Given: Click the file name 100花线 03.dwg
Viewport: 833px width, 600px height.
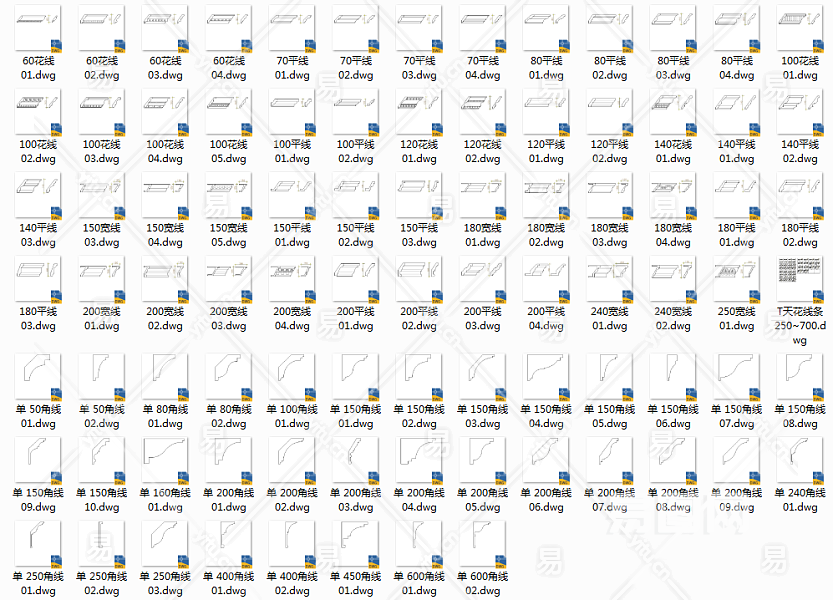Looking at the screenshot, I should [102, 151].
